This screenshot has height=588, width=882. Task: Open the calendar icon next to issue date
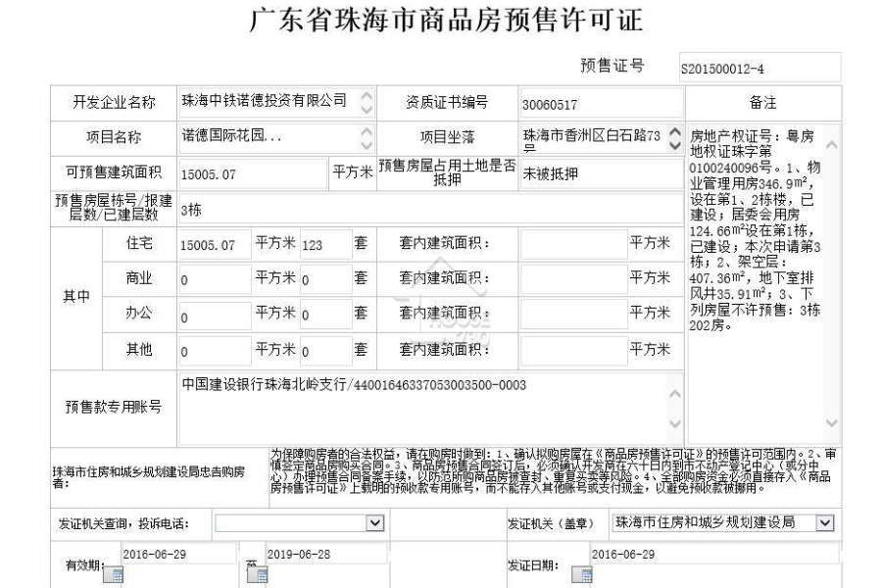582,575
